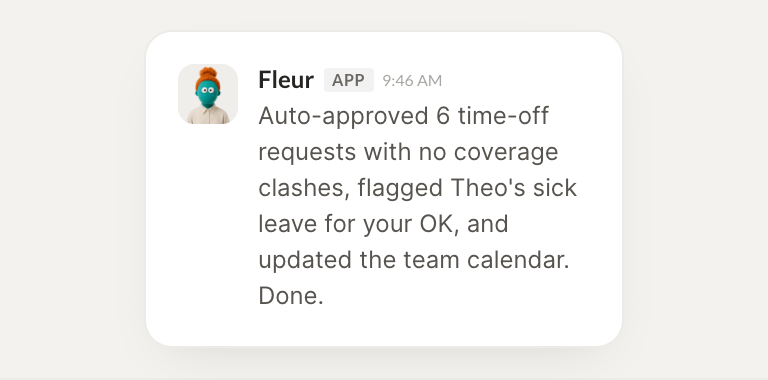The height and width of the screenshot is (380, 768).
Task: Click the "coverage" word
Action: point(506,153)
